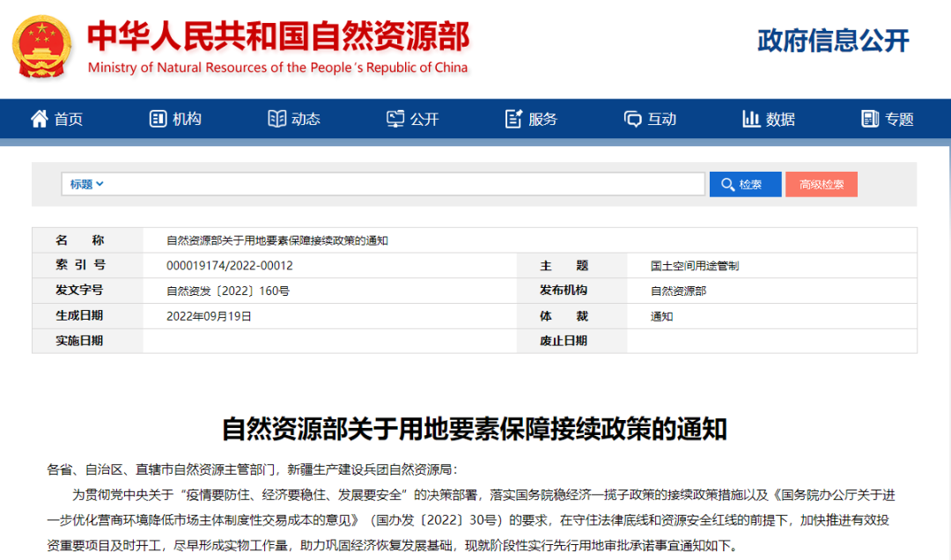The image size is (951, 560).
Task: Go to the 数据 navigation tab
Action: click(x=780, y=119)
